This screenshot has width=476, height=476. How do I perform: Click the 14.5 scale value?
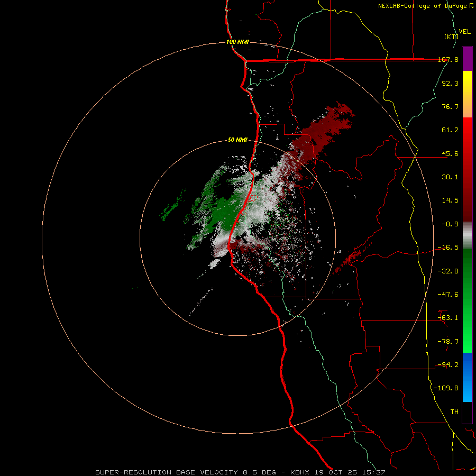[x=450, y=200]
